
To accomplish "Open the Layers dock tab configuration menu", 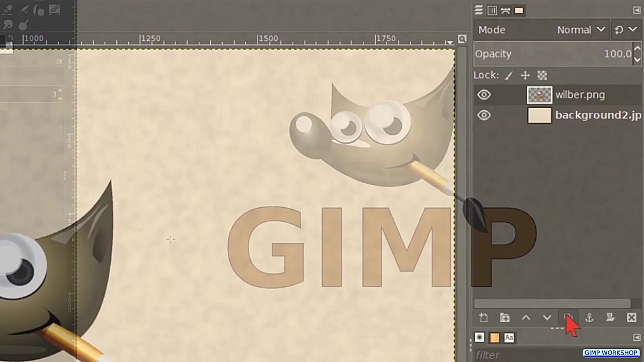I will (x=636, y=10).
